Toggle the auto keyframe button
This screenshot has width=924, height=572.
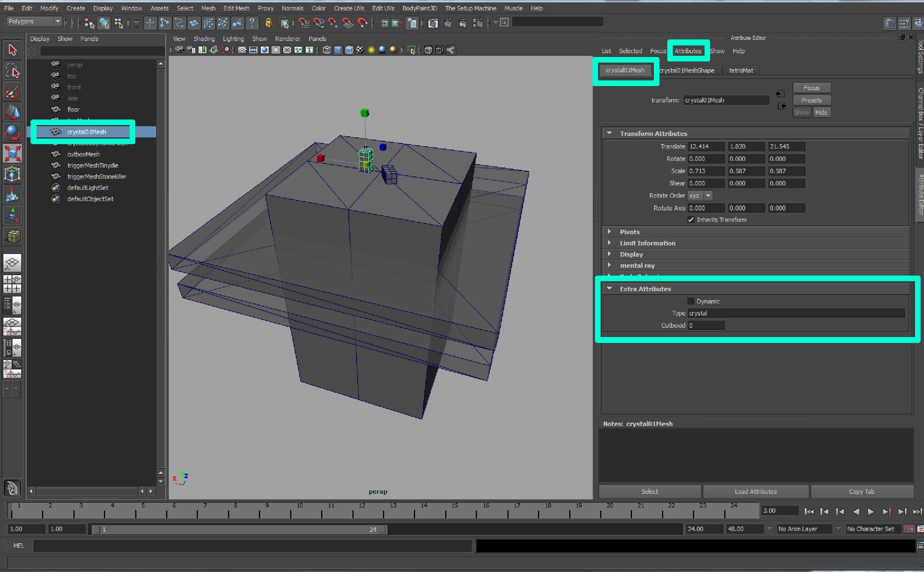pos(908,529)
